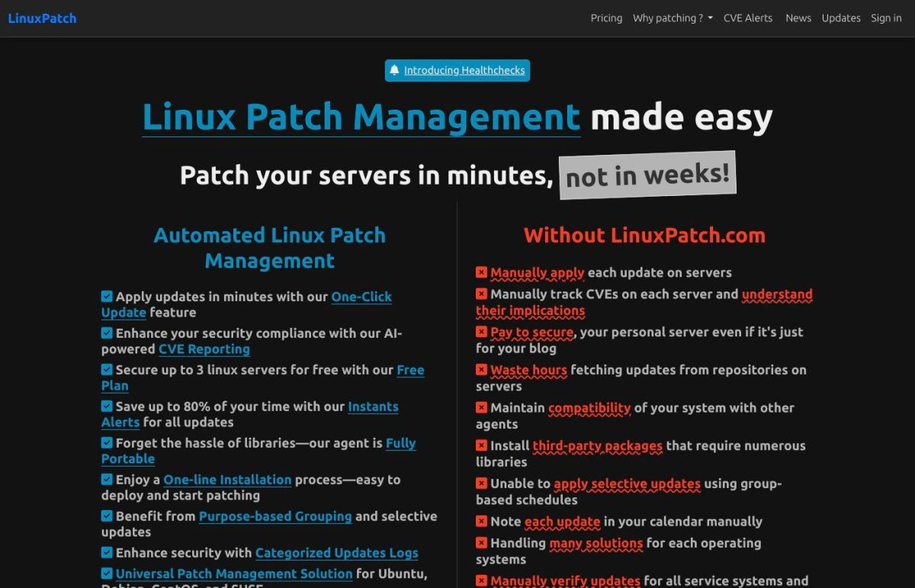Click the 'Without LinuxPatch.com' heading
The width and height of the screenshot is (915, 588).
tap(644, 235)
